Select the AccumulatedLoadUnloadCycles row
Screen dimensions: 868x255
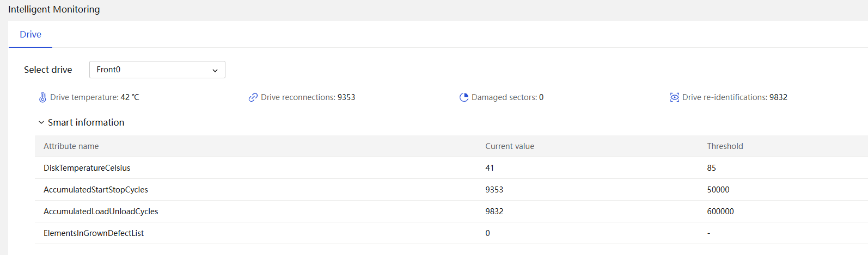(x=451, y=212)
